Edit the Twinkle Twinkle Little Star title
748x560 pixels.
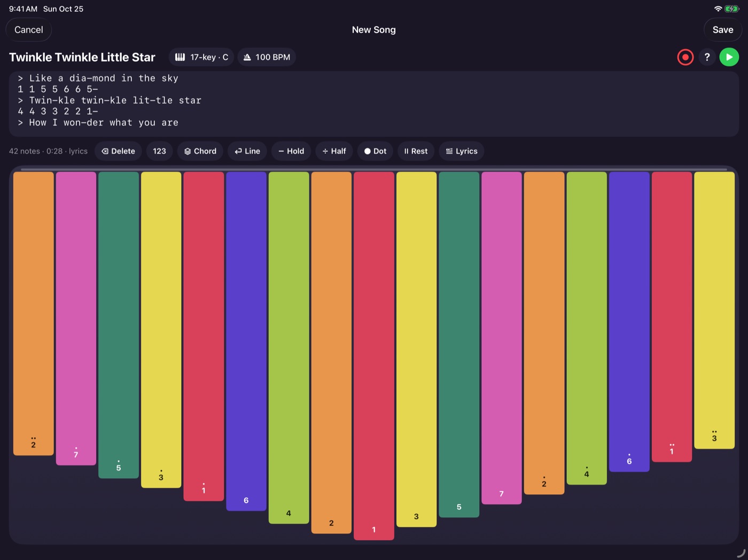click(82, 57)
